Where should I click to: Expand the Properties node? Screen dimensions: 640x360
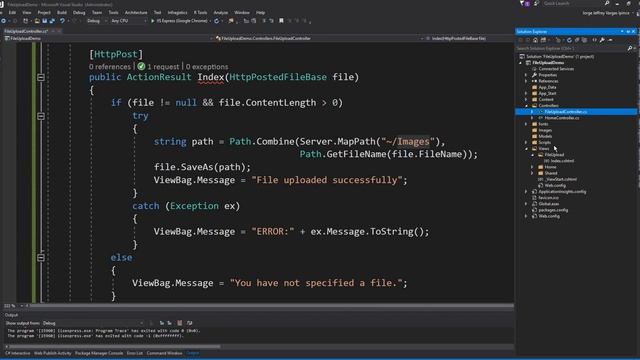[x=526, y=75]
